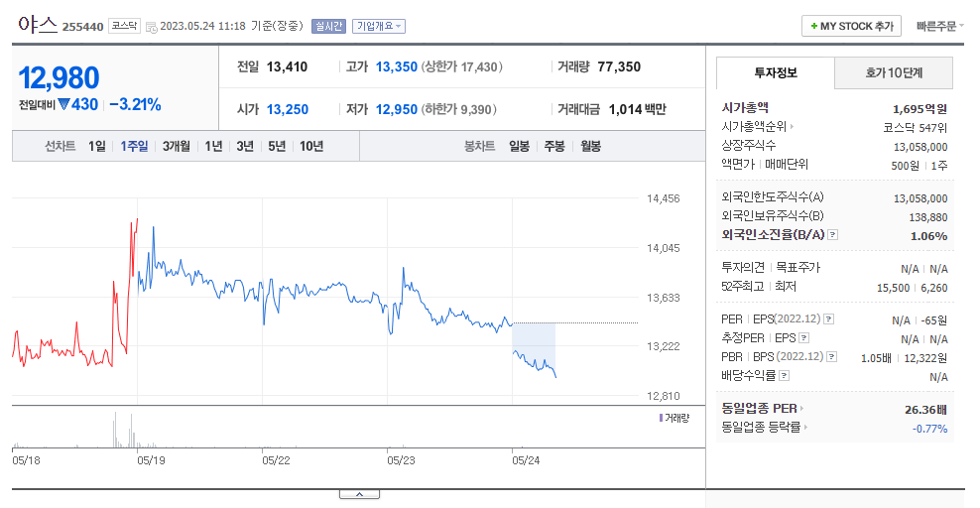
Task: Toggle the 실시간 real-time button
Action: click(328, 26)
